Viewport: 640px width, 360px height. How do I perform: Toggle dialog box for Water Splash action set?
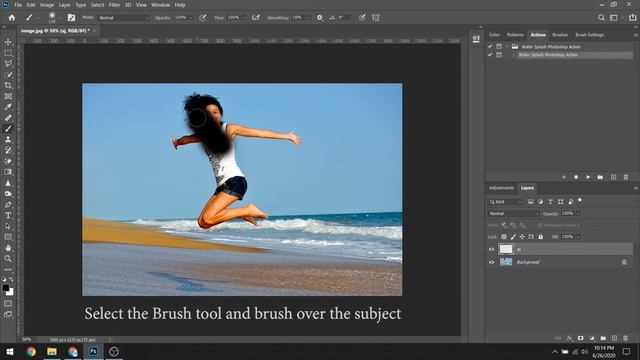click(499, 47)
